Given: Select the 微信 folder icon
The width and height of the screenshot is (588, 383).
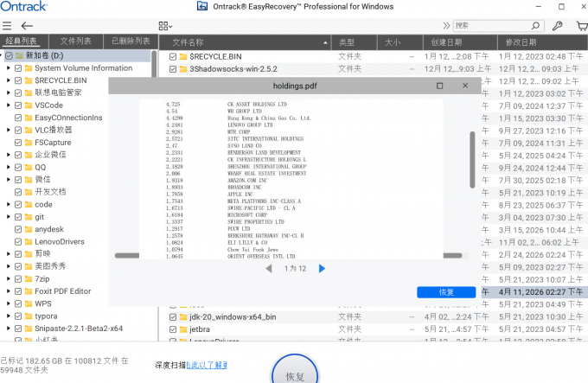Looking at the screenshot, I should 29,180.
